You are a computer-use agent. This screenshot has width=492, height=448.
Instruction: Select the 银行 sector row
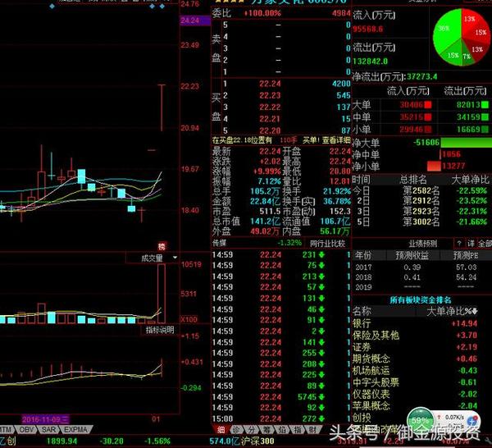point(415,323)
